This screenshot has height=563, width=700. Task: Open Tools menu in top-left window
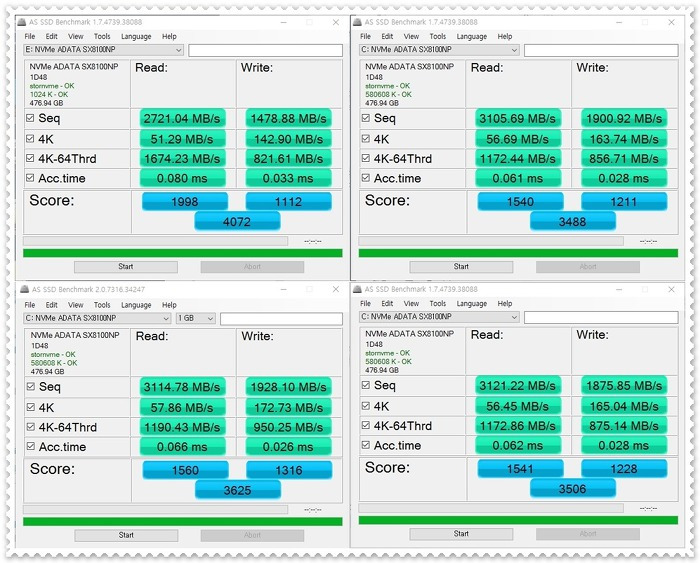pos(102,37)
